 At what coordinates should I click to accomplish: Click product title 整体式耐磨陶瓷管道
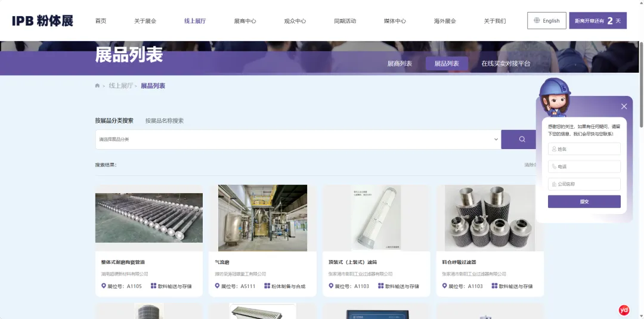tap(123, 262)
